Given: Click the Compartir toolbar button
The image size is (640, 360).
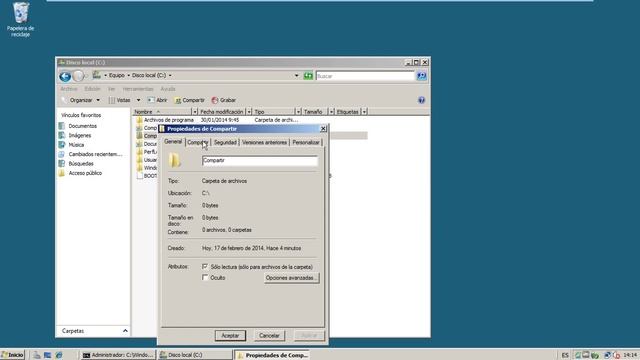Looking at the screenshot, I should pyautogui.click(x=189, y=100).
